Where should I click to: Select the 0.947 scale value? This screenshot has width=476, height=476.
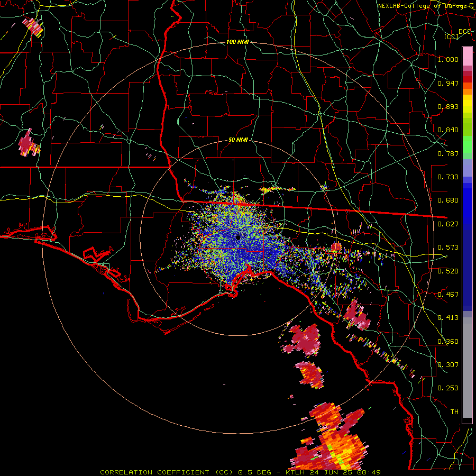coord(448,83)
